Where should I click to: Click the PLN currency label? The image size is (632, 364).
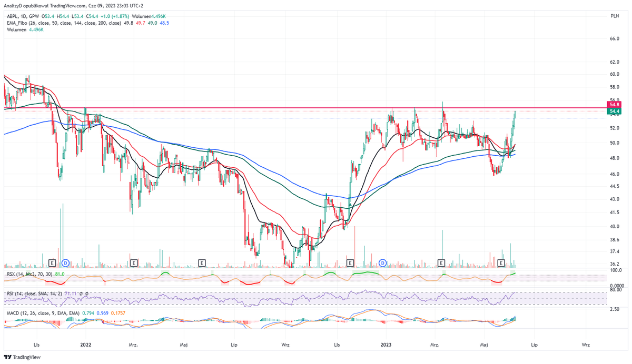(x=614, y=16)
